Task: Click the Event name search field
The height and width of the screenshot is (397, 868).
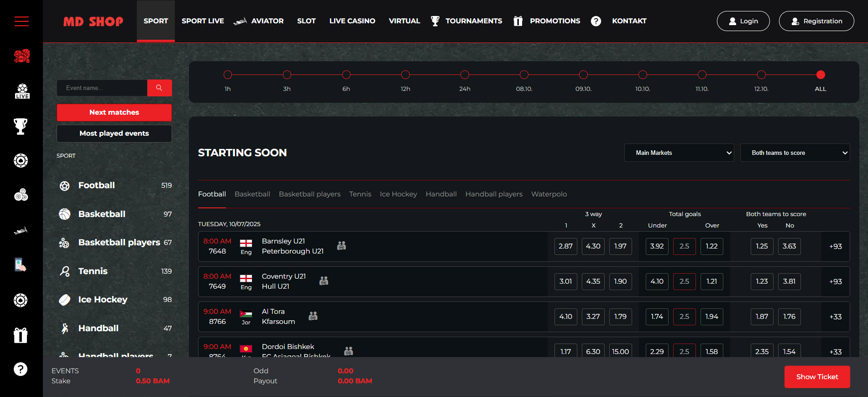Action: pos(102,88)
